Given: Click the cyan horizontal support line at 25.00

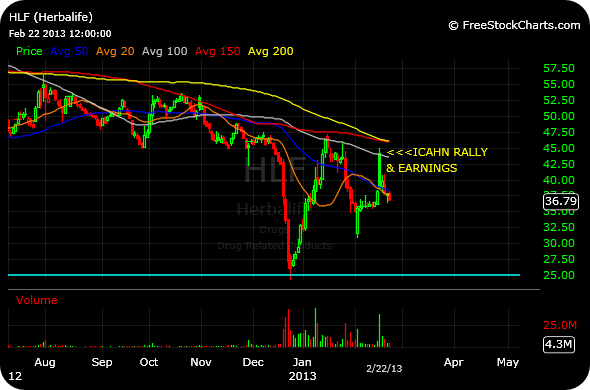Looking at the screenshot, I should pos(264,275).
